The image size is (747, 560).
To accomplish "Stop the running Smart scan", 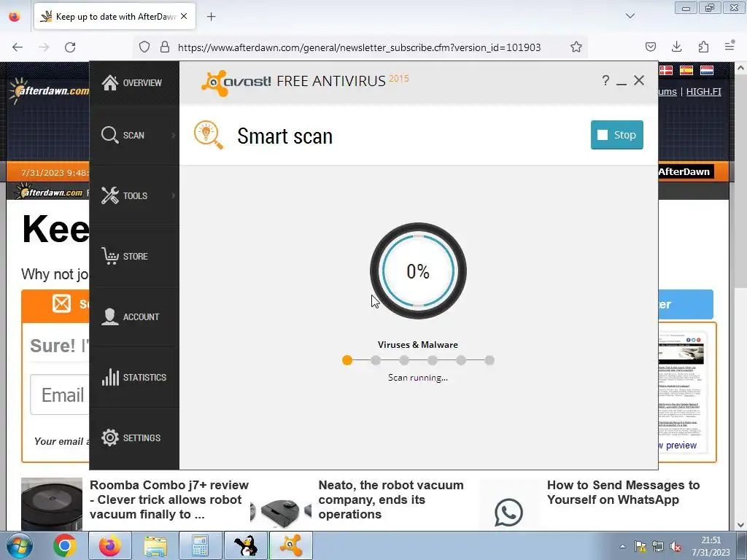I will point(617,135).
